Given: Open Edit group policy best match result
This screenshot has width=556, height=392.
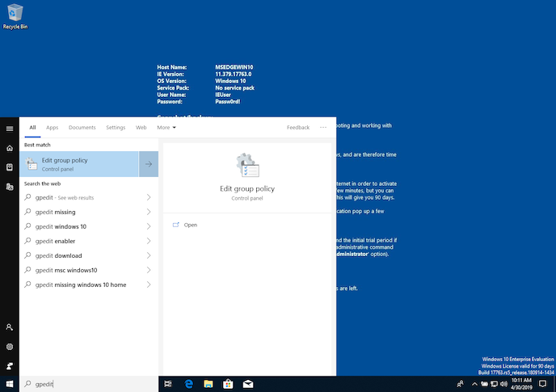Looking at the screenshot, I should [x=79, y=164].
